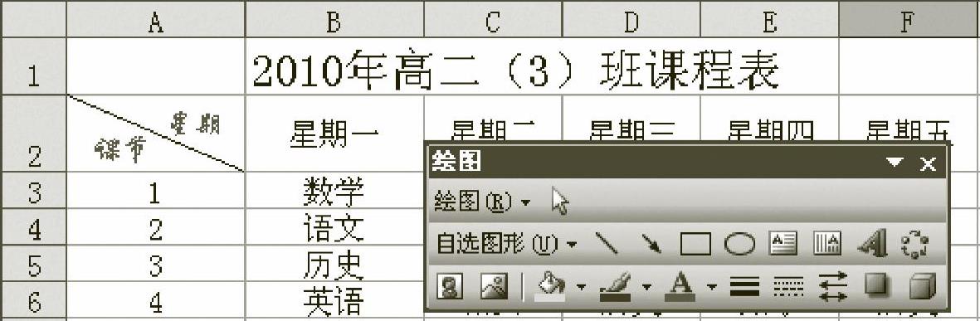
Task: Toggle the select objects pointer
Action: 561,202
